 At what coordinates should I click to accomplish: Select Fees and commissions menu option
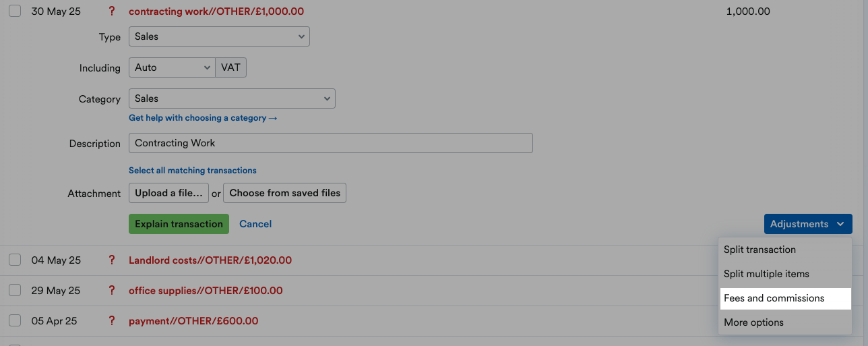tap(774, 298)
